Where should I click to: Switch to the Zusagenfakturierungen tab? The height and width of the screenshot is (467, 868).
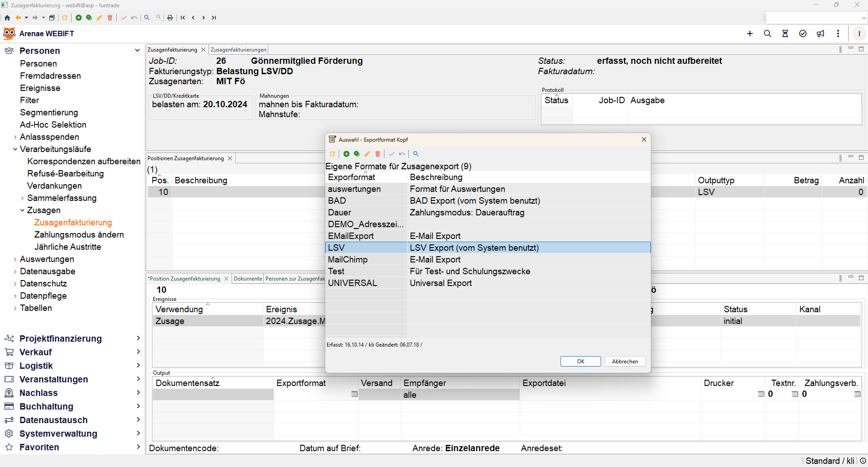tap(238, 50)
